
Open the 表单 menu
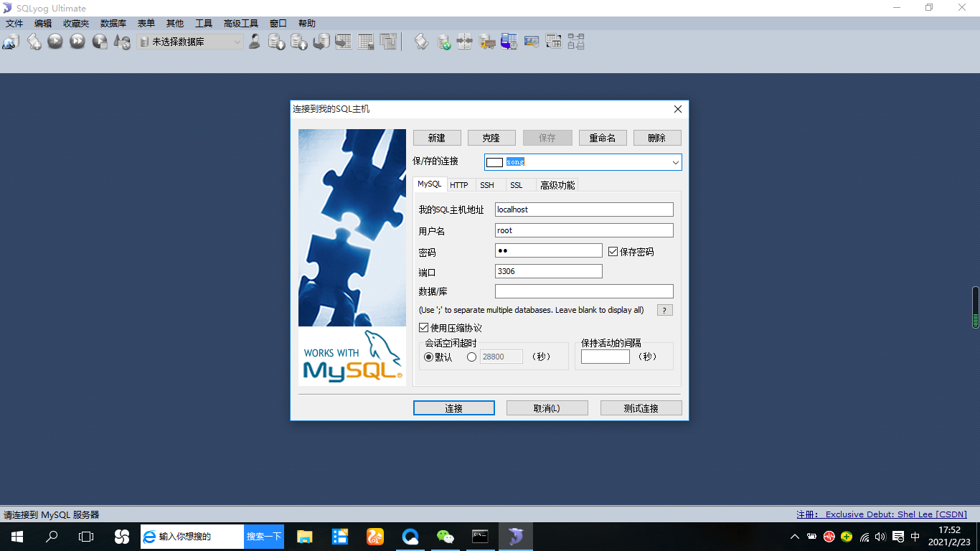[146, 24]
